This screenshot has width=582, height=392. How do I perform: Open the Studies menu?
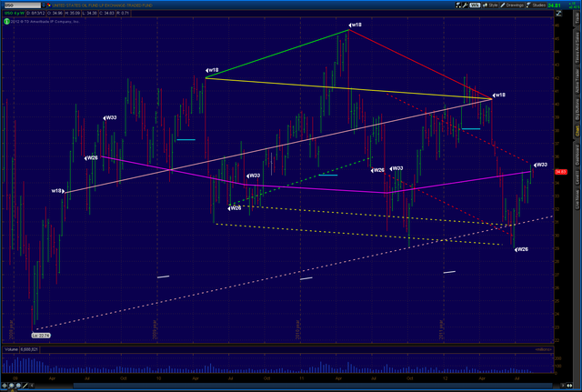(x=536, y=5)
